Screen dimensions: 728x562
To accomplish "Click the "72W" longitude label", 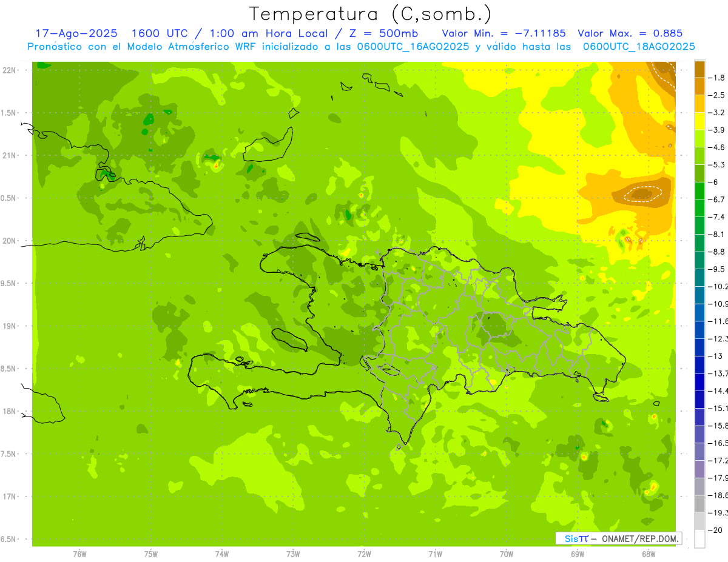I will pos(364,554).
